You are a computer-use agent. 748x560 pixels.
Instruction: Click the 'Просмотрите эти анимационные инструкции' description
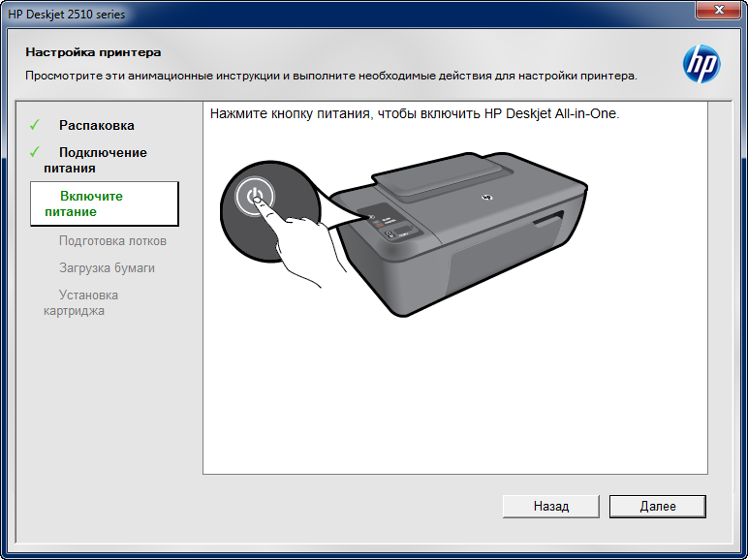click(x=152, y=76)
